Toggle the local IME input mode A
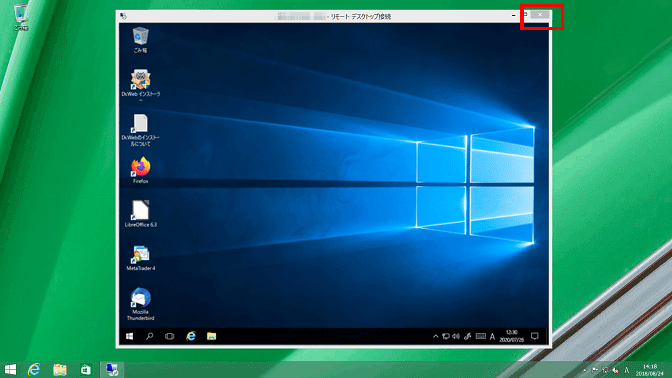 click(627, 370)
